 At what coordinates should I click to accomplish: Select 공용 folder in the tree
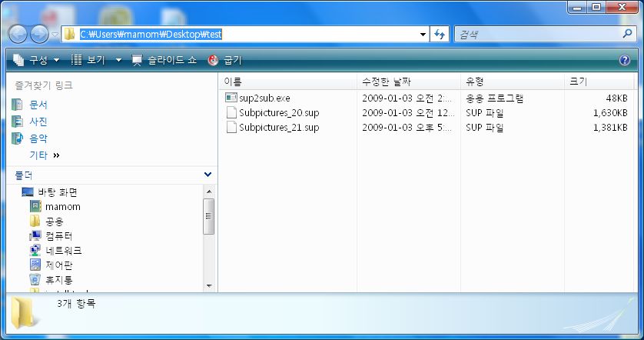(x=55, y=222)
